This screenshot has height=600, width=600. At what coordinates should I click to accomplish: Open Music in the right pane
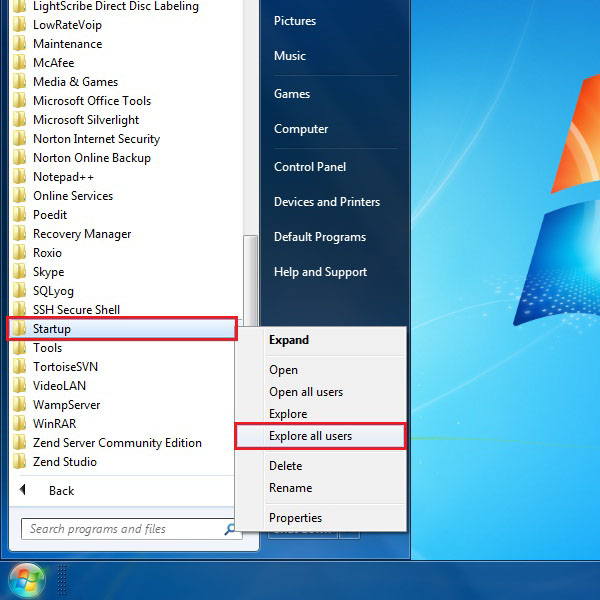point(290,56)
